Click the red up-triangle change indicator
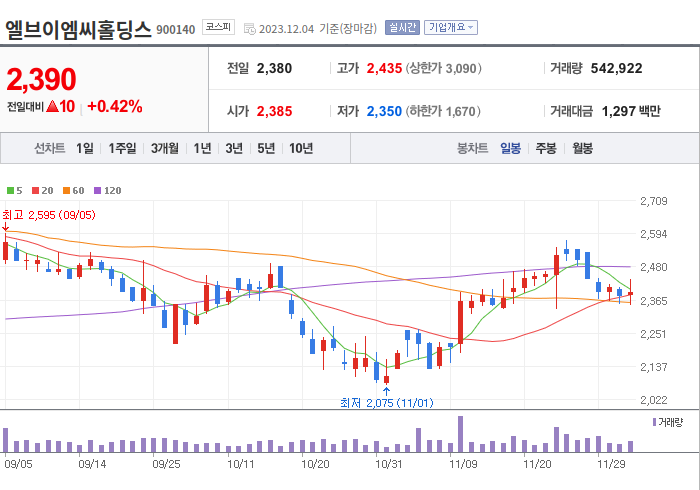Image resolution: width=700 pixels, height=490 pixels. pos(52,106)
